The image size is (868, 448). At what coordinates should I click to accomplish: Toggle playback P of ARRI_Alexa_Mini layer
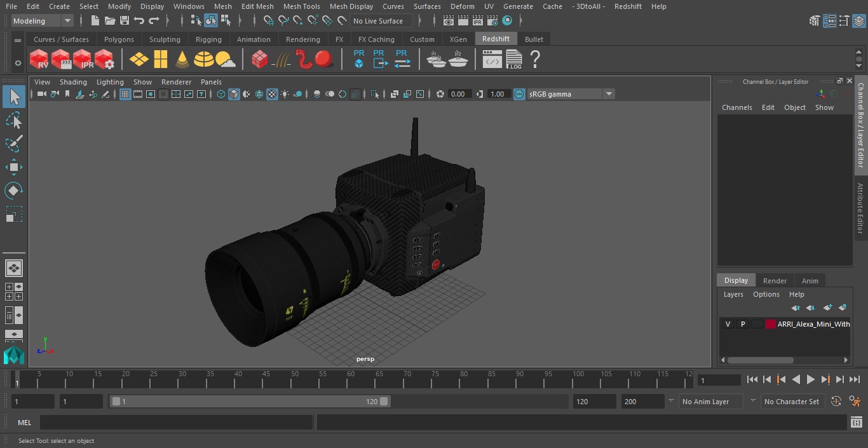tap(742, 324)
